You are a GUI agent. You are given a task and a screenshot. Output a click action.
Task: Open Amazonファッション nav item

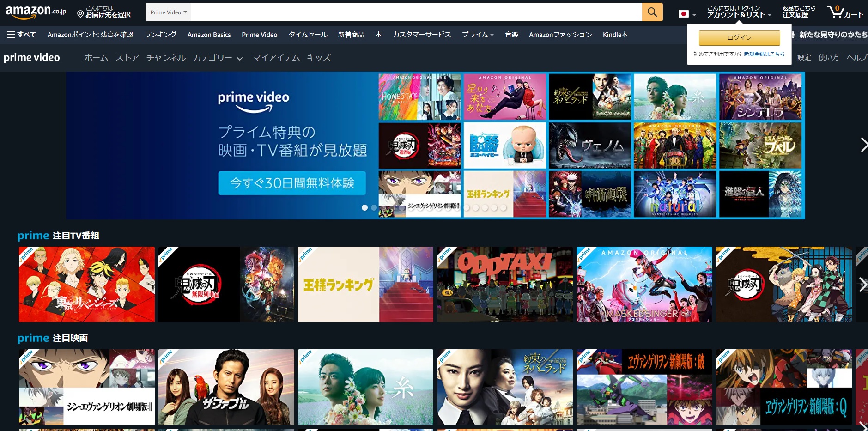click(x=560, y=35)
